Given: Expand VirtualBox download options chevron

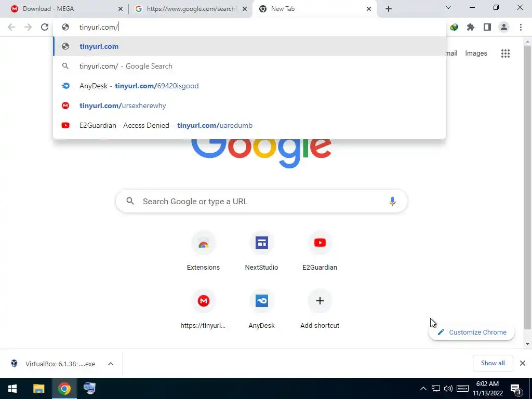Looking at the screenshot, I should 111,364.
